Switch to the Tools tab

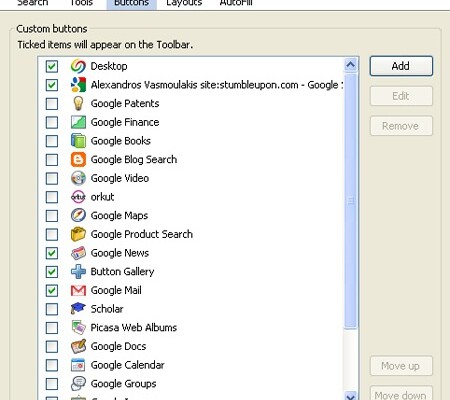pyautogui.click(x=81, y=3)
